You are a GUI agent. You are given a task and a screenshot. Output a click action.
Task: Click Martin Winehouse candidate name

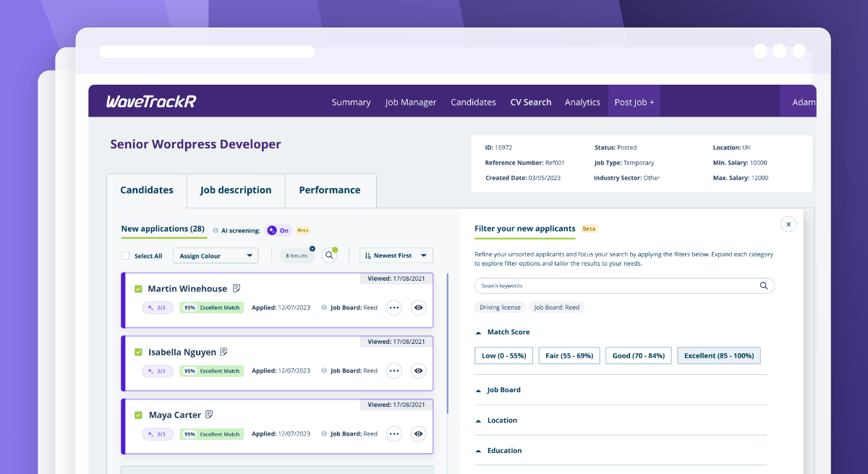click(187, 289)
